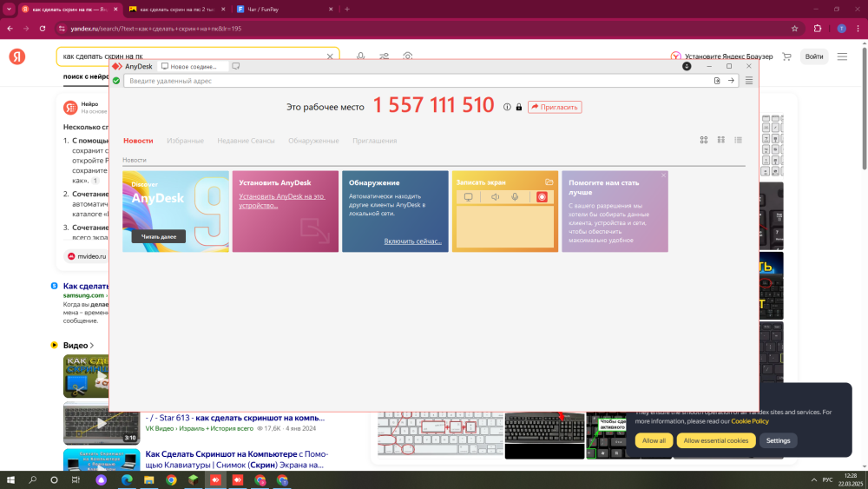Viewport: 868px width, 489px height.
Task: Expand the browser tab search dropdown
Action: [x=9, y=9]
